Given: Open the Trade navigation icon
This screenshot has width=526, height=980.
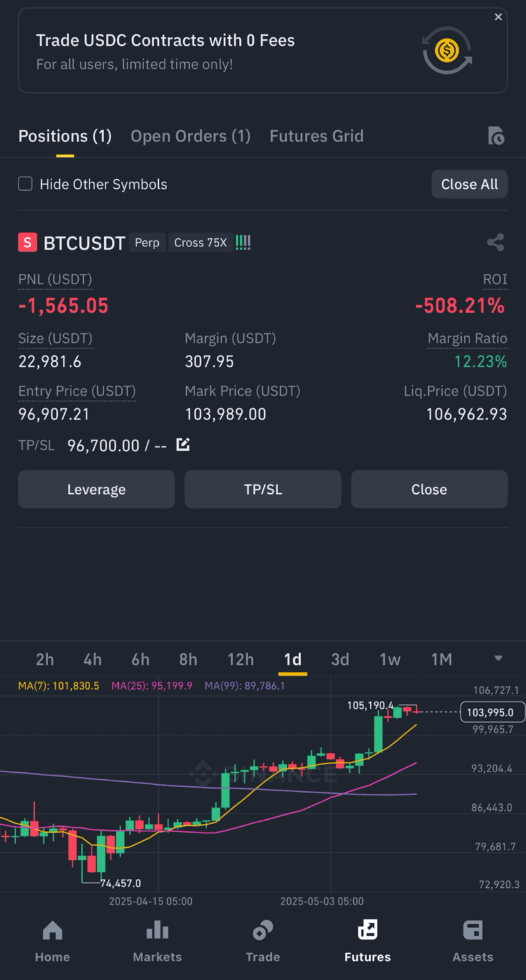Looking at the screenshot, I should (263, 931).
